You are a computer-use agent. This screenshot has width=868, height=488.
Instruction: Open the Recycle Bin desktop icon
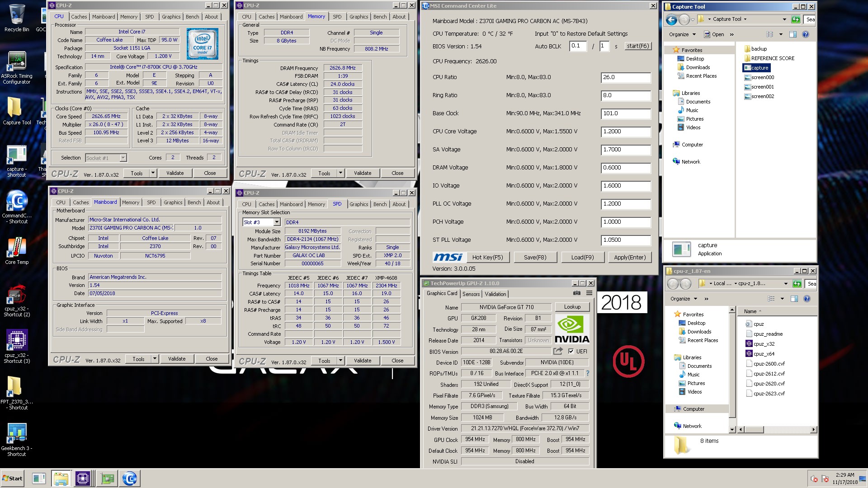(x=17, y=18)
